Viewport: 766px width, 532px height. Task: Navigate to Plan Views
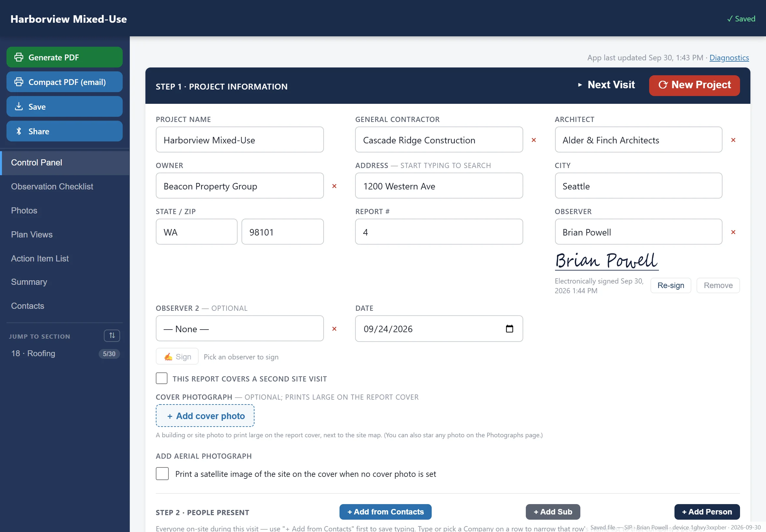(x=65, y=235)
